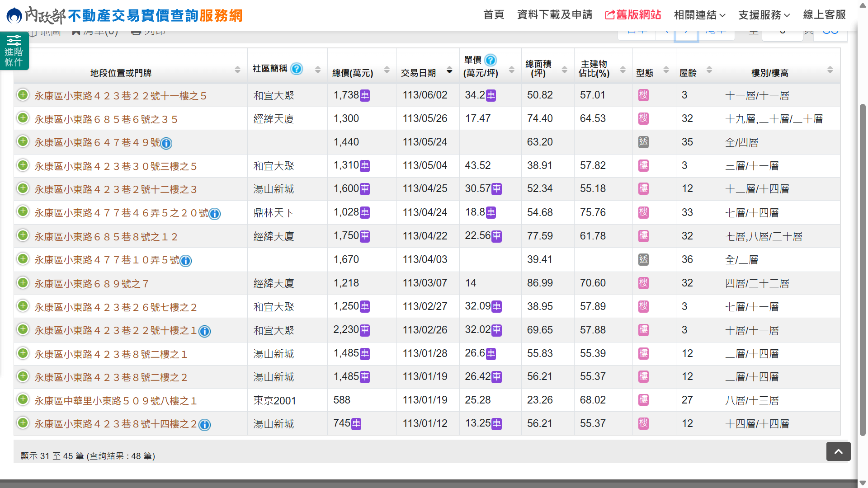The image size is (868, 488).
Task: Click the info icon beside 小東路647巷49號
Action: click(x=166, y=143)
